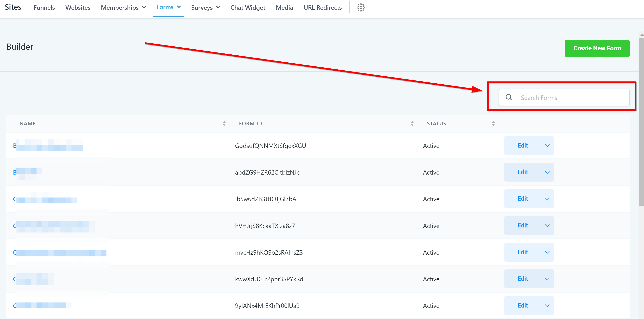Go to the Funnels tab
Image resolution: width=644 pixels, height=319 pixels.
coord(44,8)
